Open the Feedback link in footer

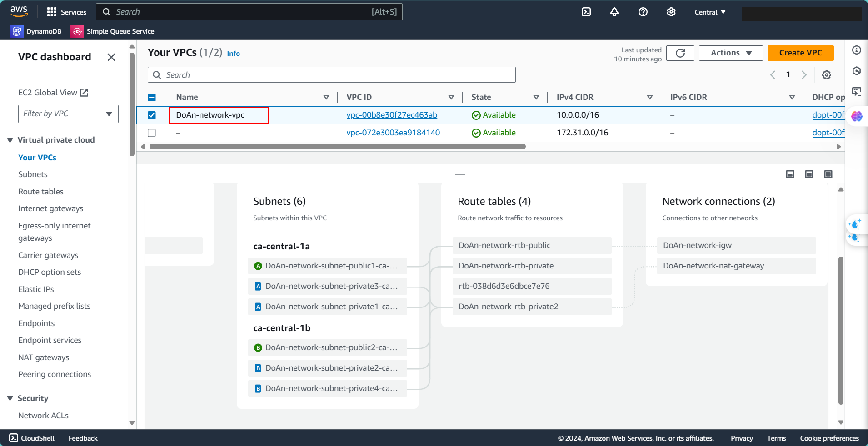83,438
